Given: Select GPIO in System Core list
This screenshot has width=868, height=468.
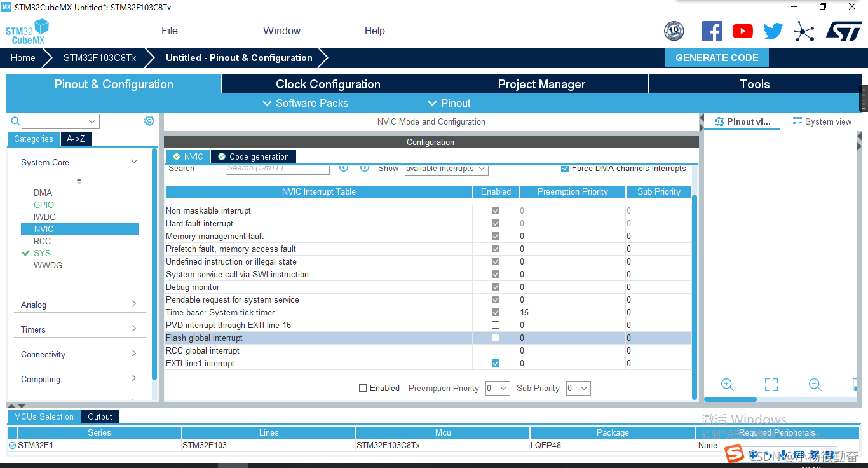Looking at the screenshot, I should click(44, 205).
